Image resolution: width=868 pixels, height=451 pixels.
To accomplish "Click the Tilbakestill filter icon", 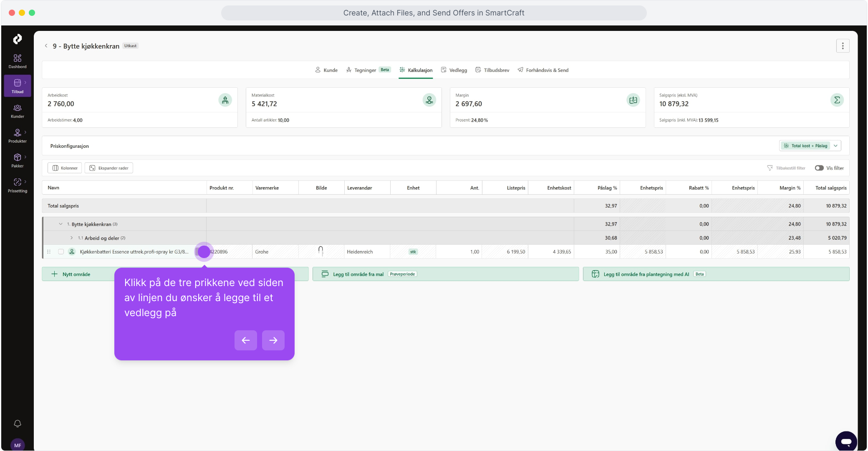I will (770, 168).
